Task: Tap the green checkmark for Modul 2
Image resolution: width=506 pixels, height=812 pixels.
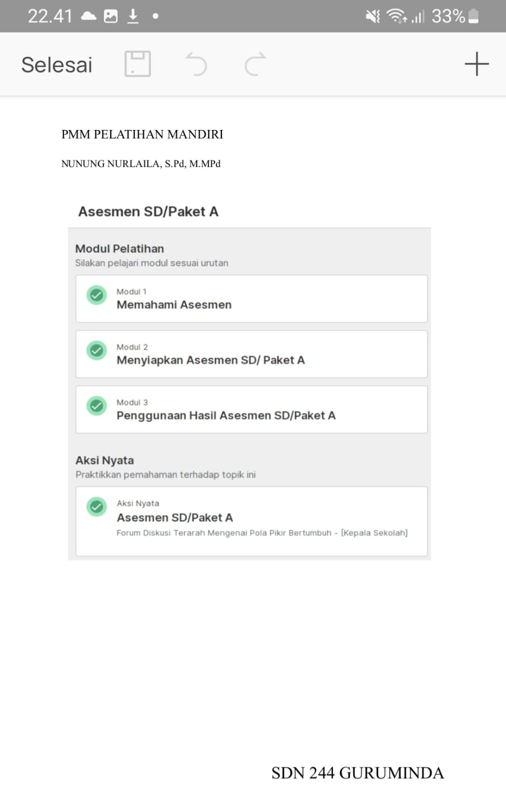Action: click(96, 351)
